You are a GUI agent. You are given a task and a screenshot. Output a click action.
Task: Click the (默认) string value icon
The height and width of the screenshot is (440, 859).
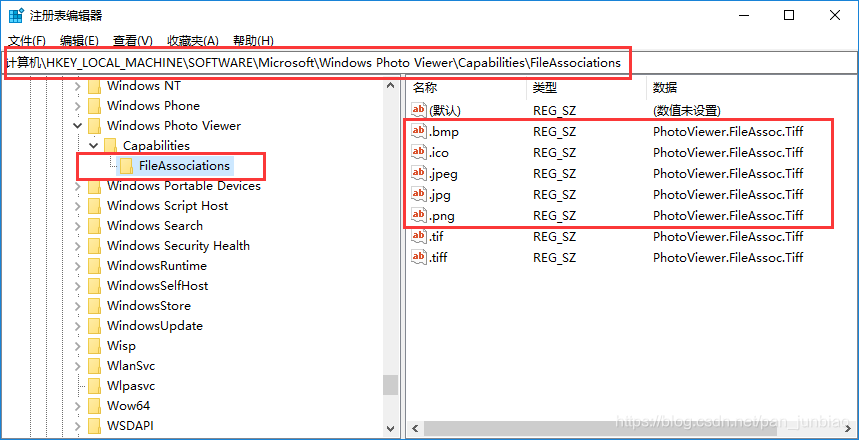coord(419,110)
